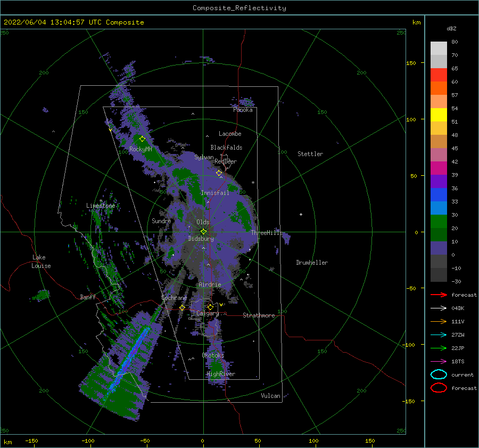Click the yellow diamond marker next to Calgary label
The image size is (479, 448).
pyautogui.click(x=210, y=307)
